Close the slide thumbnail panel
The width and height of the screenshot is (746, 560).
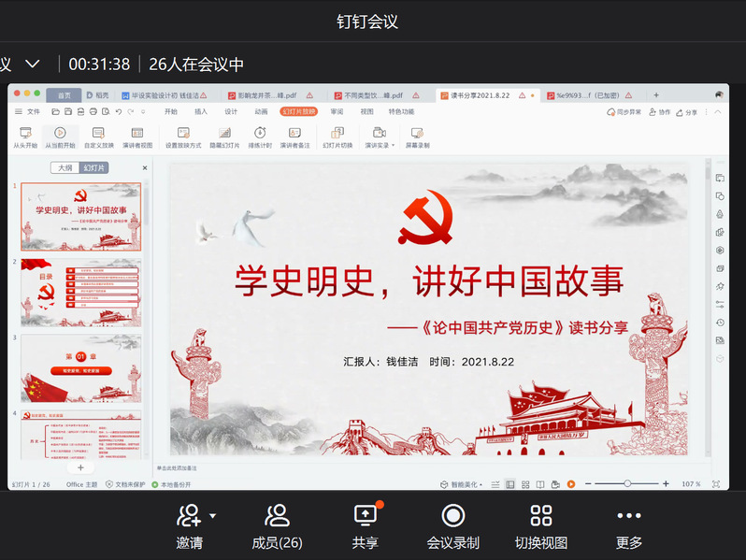[x=145, y=168]
